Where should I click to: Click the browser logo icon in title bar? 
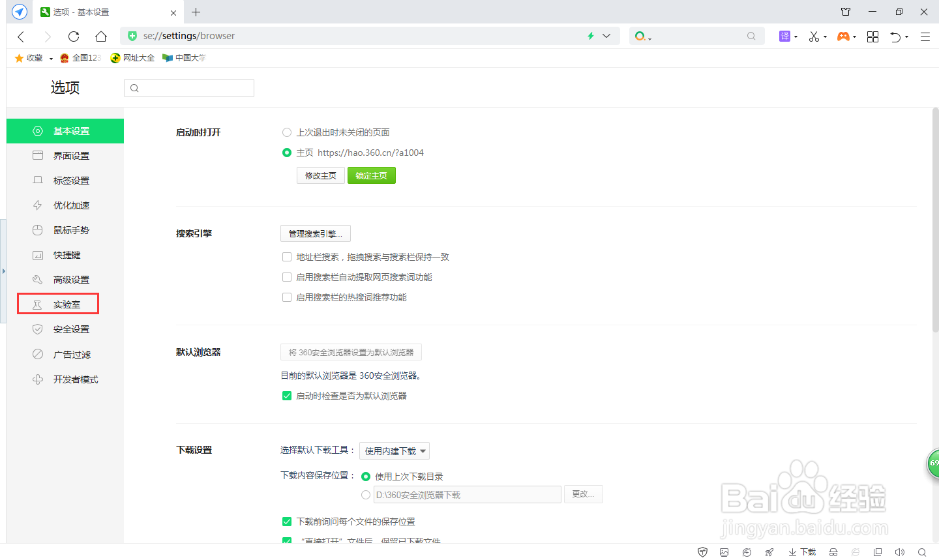pos(20,12)
